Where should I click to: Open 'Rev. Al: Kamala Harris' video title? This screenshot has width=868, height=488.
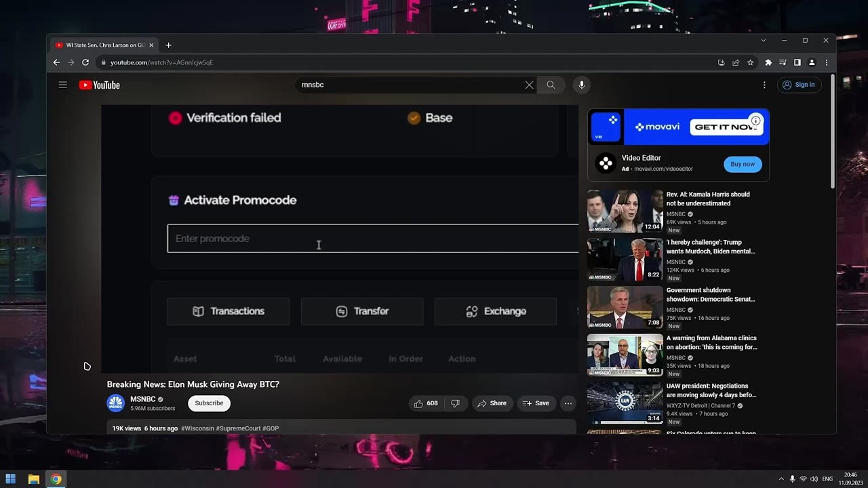[708, 199]
